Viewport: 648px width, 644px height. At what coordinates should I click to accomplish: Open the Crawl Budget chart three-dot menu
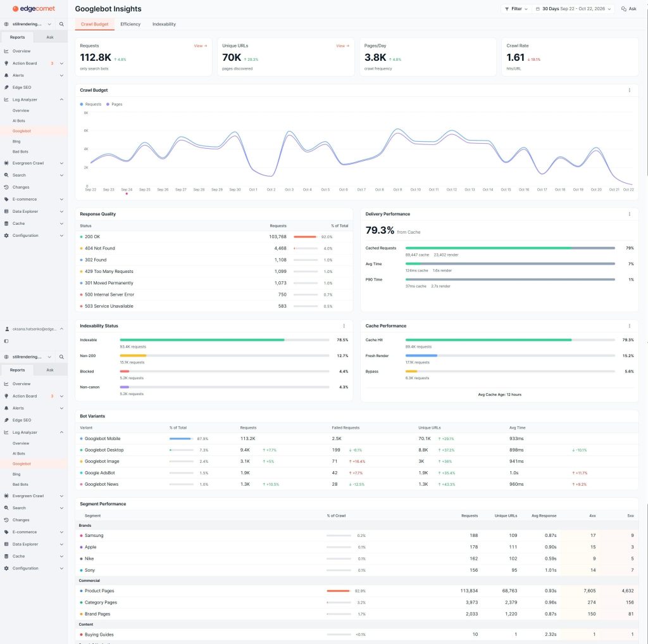pyautogui.click(x=630, y=90)
